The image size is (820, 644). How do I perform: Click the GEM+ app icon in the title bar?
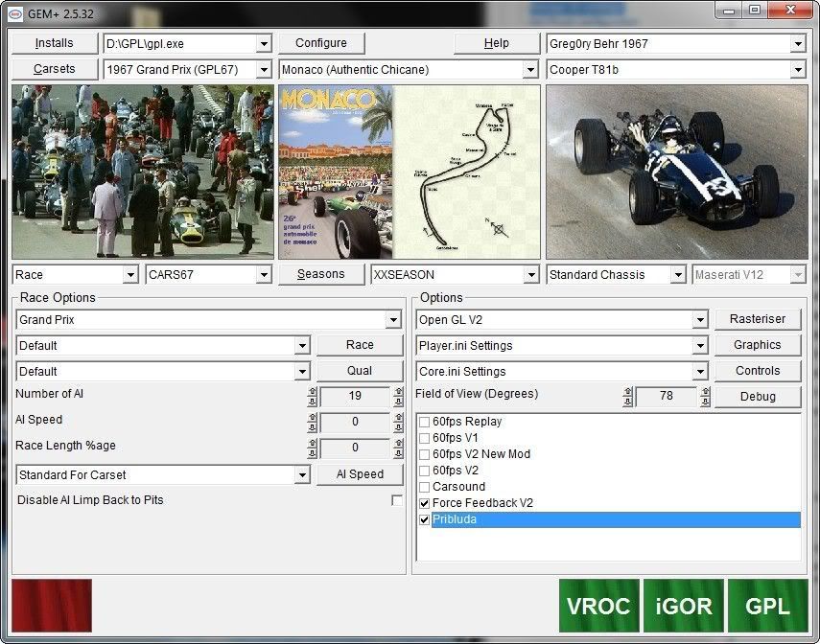click(x=15, y=13)
